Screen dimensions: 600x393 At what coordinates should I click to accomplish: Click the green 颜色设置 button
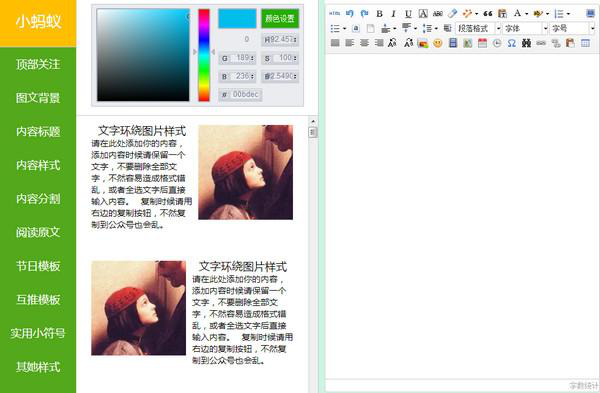point(280,18)
